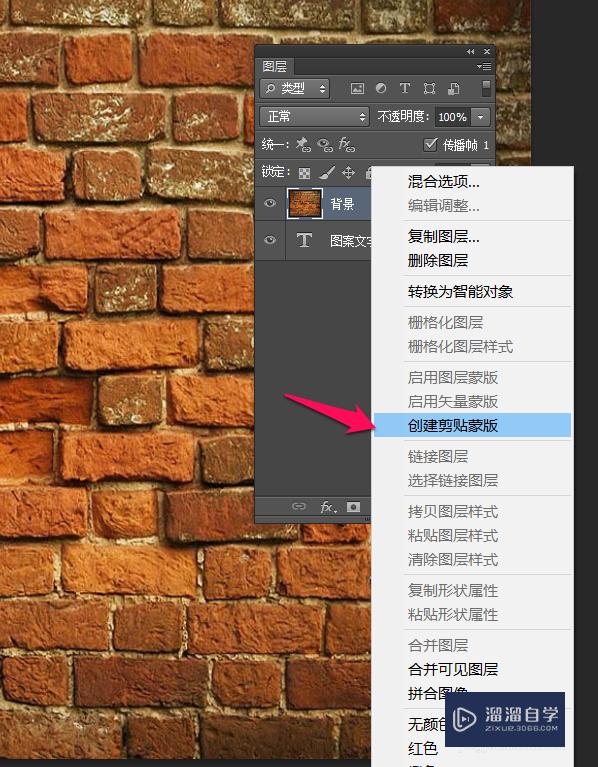Filter layers by shape layer icon
The width and height of the screenshot is (598, 767).
[429, 89]
